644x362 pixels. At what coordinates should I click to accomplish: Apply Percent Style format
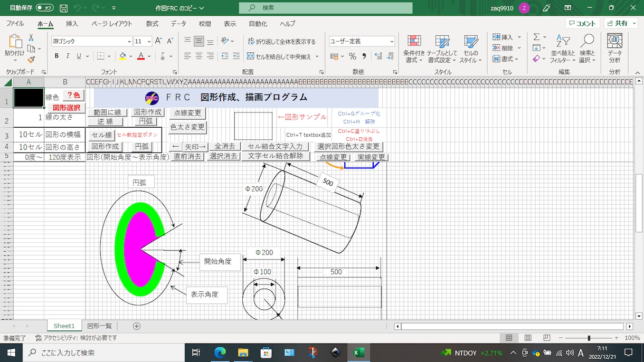[x=352, y=56]
